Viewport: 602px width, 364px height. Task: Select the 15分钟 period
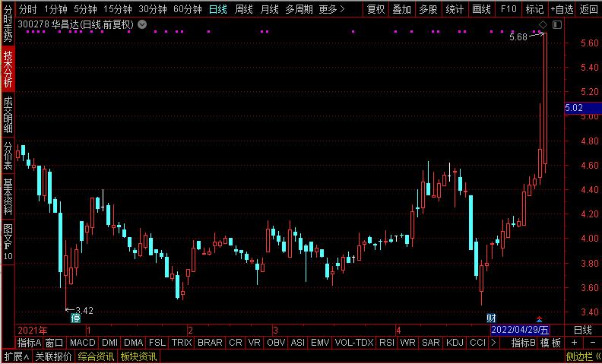pos(118,9)
